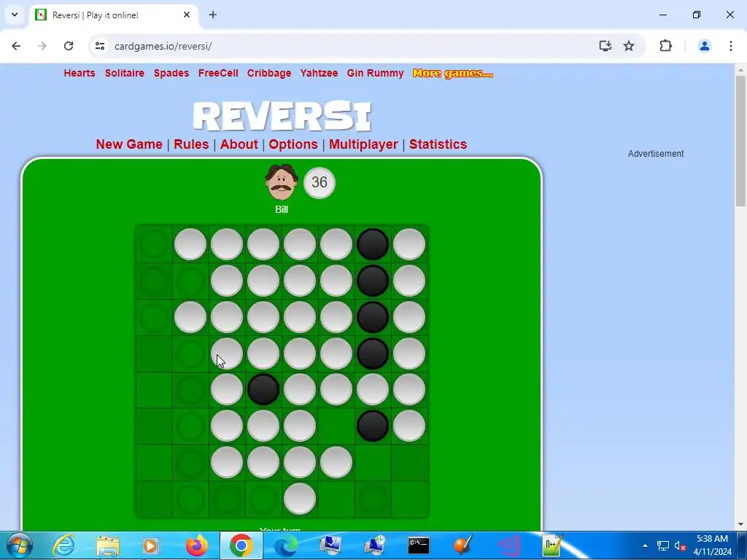Open the About menu item

pyautogui.click(x=239, y=144)
